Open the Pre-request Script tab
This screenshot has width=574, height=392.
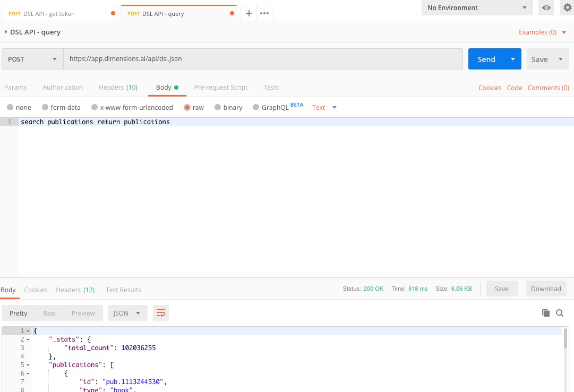pos(221,88)
